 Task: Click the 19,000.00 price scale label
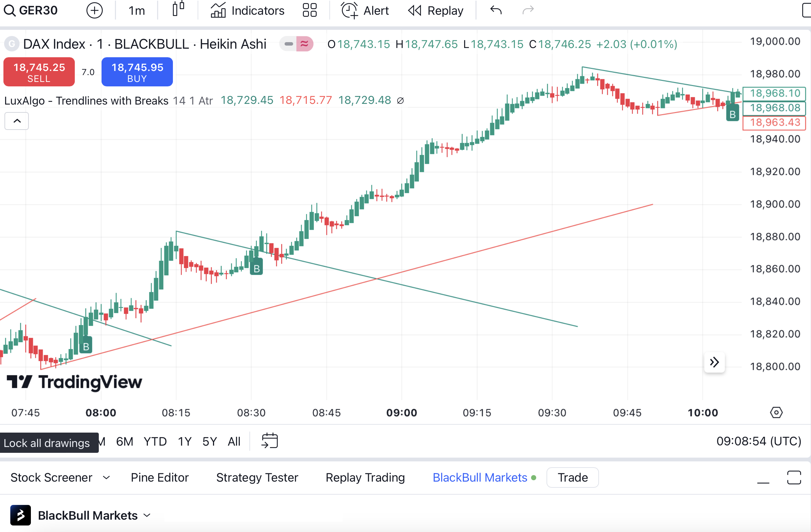(775, 41)
